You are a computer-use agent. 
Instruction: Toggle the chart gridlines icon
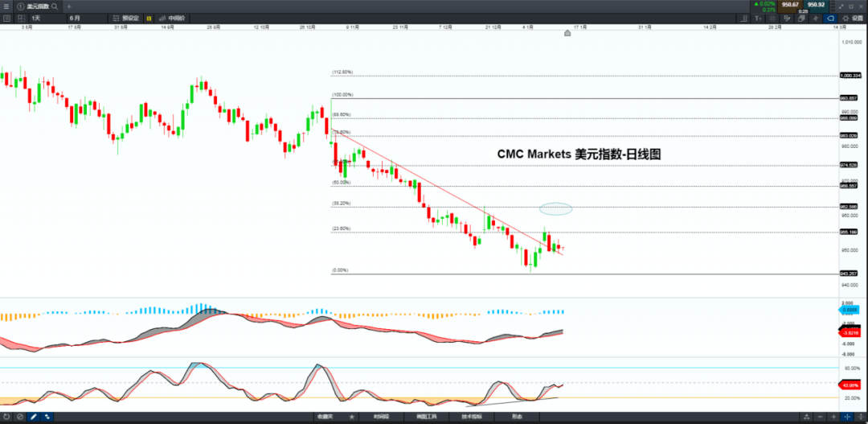coord(773,19)
